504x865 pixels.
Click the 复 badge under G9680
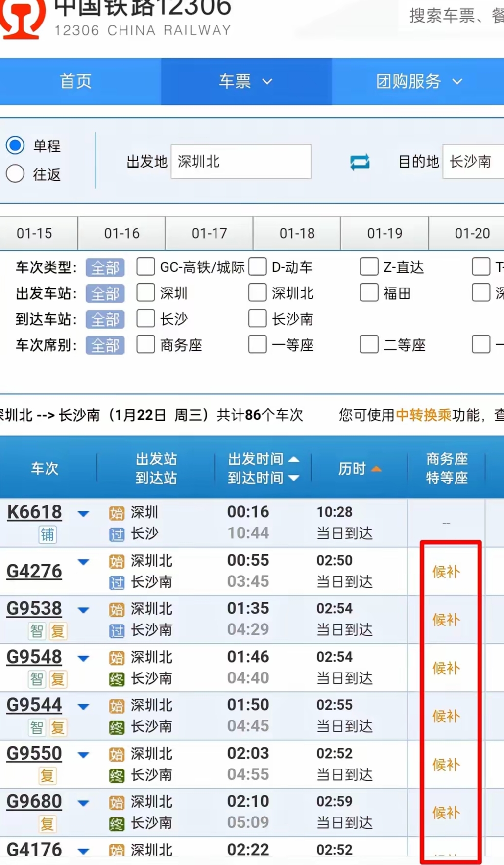point(48,824)
